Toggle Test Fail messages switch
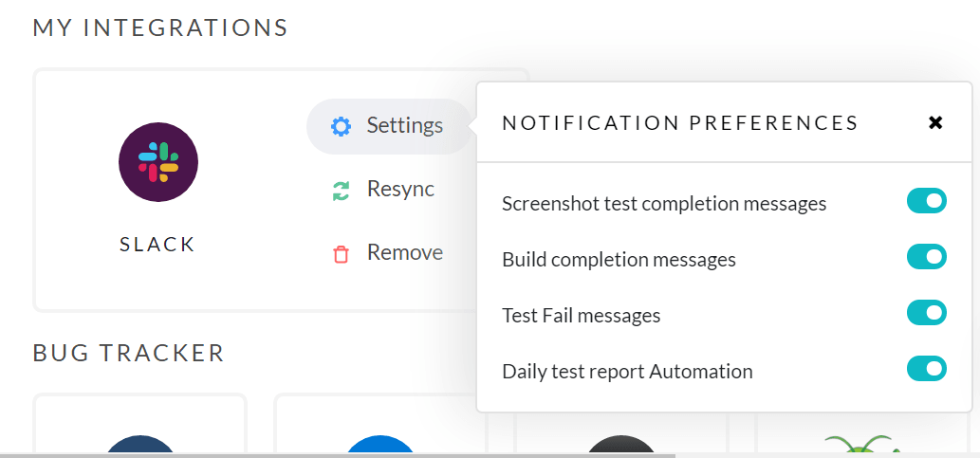The width and height of the screenshot is (980, 458). click(926, 313)
